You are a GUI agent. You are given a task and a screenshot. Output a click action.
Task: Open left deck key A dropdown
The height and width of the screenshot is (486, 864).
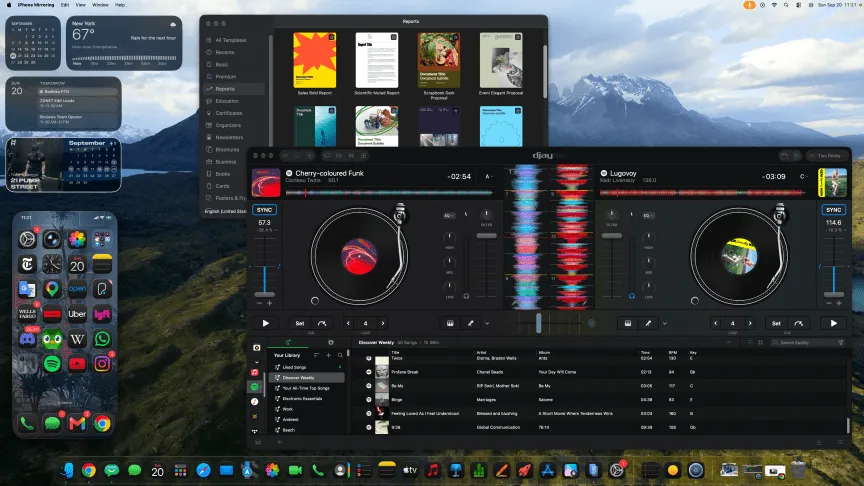(x=489, y=176)
